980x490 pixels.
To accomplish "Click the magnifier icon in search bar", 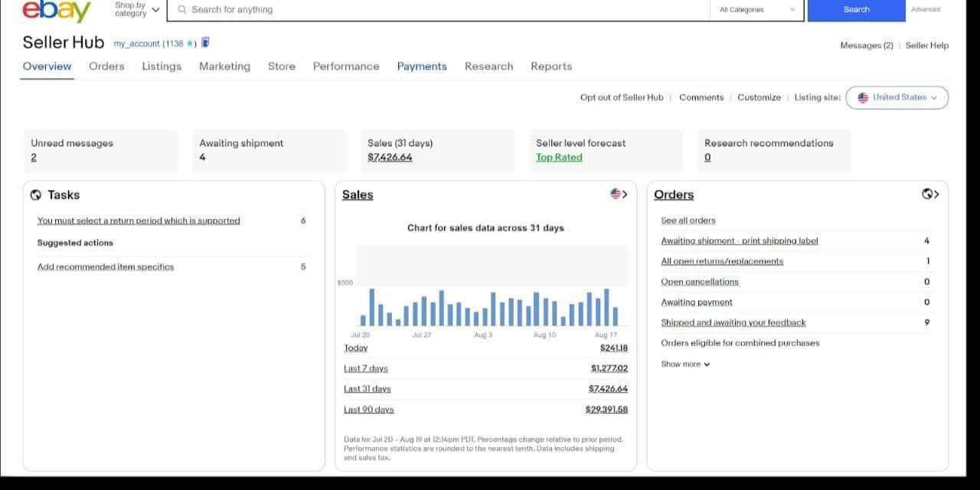I will click(181, 10).
